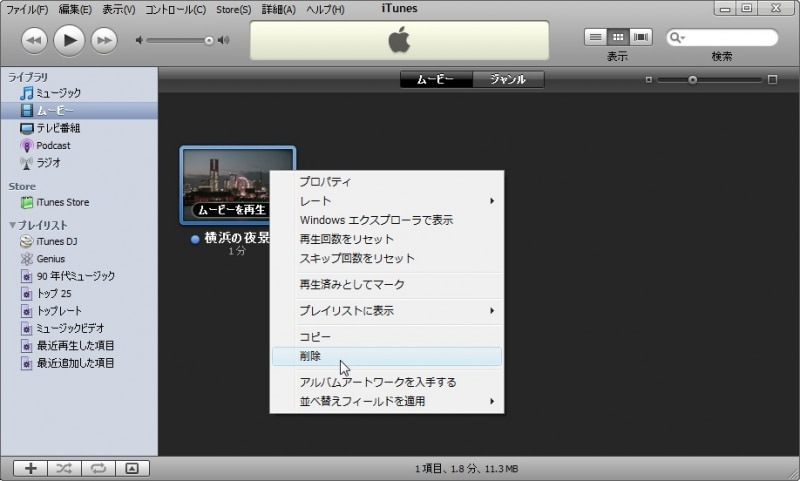This screenshot has height=481, width=800.
Task: Toggle shuffle button in bottom bar
Action: (64, 468)
